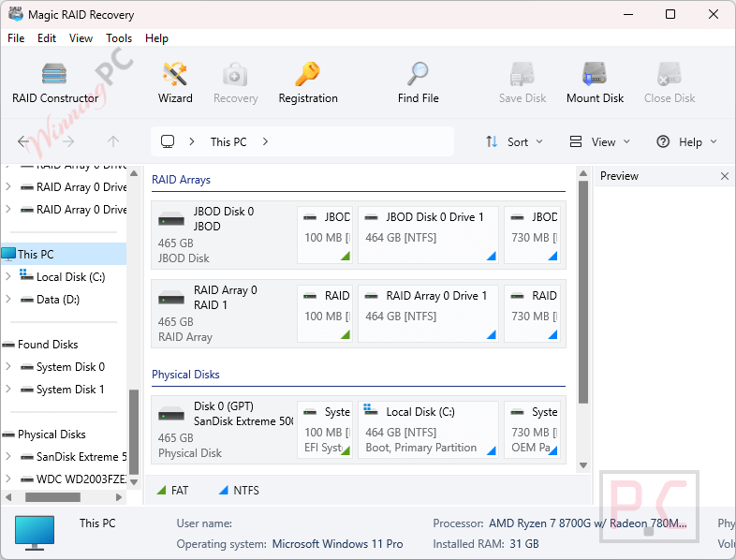This screenshot has height=560, width=736.
Task: Go forward with the right arrow
Action: click(68, 141)
